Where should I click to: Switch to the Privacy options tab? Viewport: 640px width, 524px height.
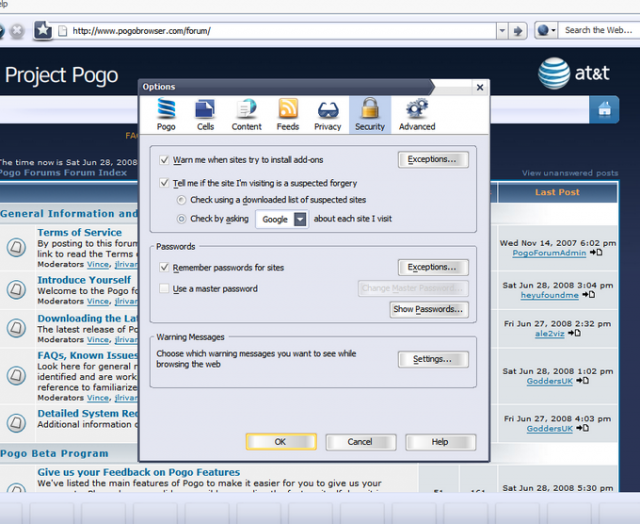coord(327,115)
